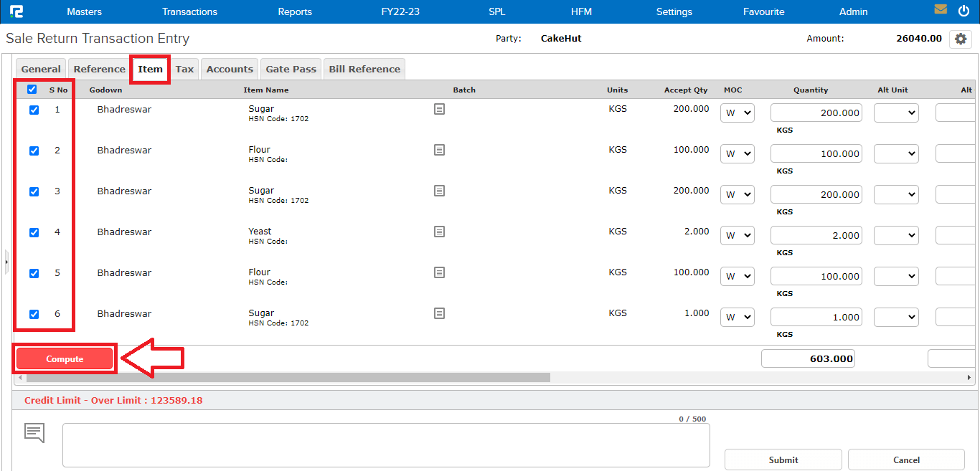Uncheck the checkbox for row 6 Sugar
Image resolution: width=980 pixels, height=471 pixels.
pos(34,314)
